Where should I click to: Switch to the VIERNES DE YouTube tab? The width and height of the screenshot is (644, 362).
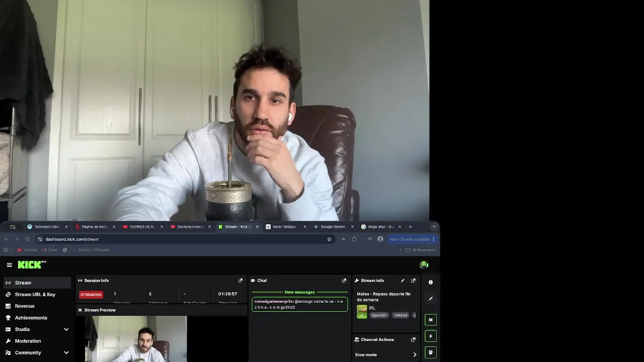[142, 227]
